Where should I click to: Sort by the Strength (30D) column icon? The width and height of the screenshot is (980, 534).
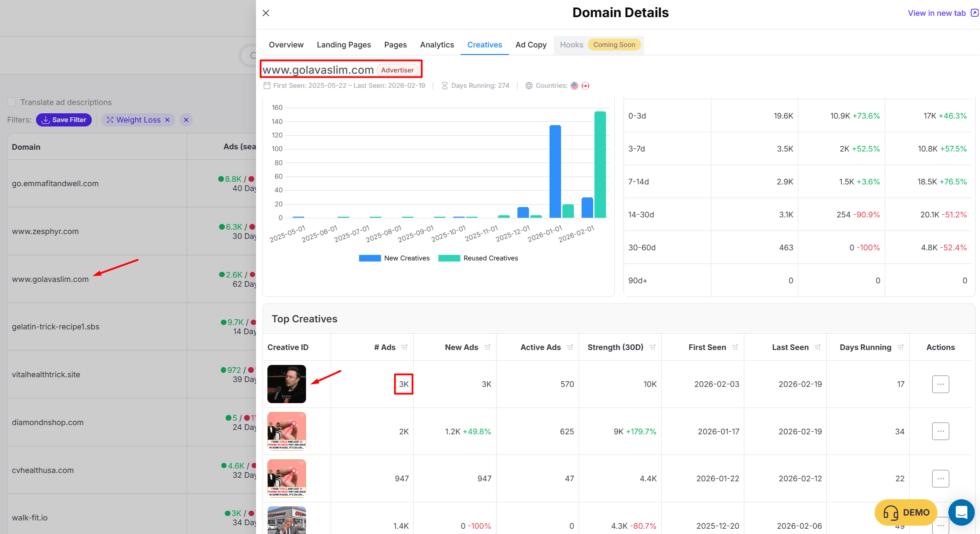(652, 347)
